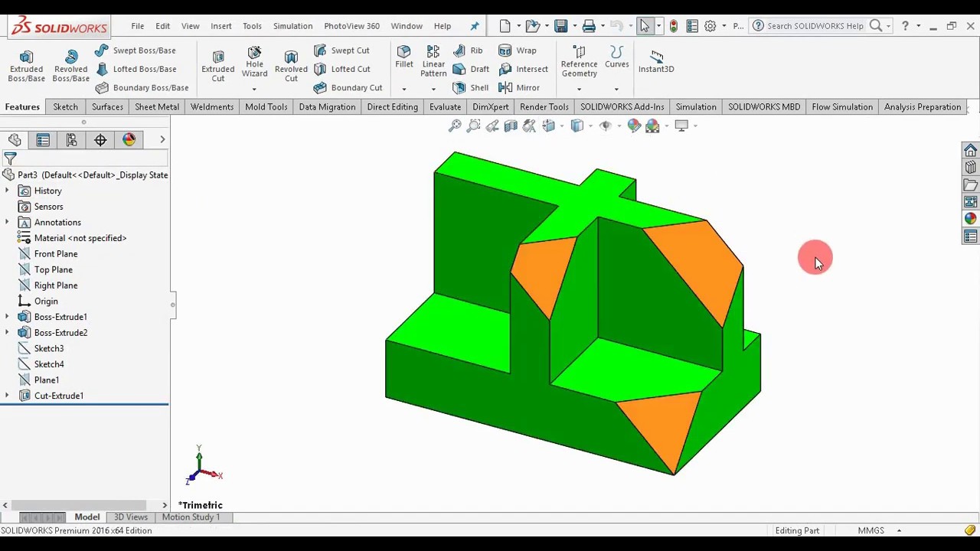This screenshot has width=980, height=551.
Task: Open the Tools menu
Action: 252,26
